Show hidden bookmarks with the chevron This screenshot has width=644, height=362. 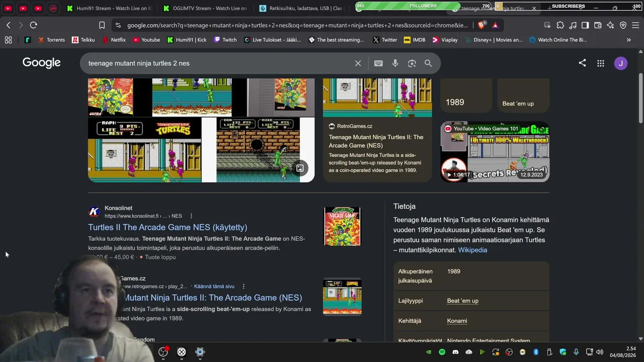tap(628, 40)
